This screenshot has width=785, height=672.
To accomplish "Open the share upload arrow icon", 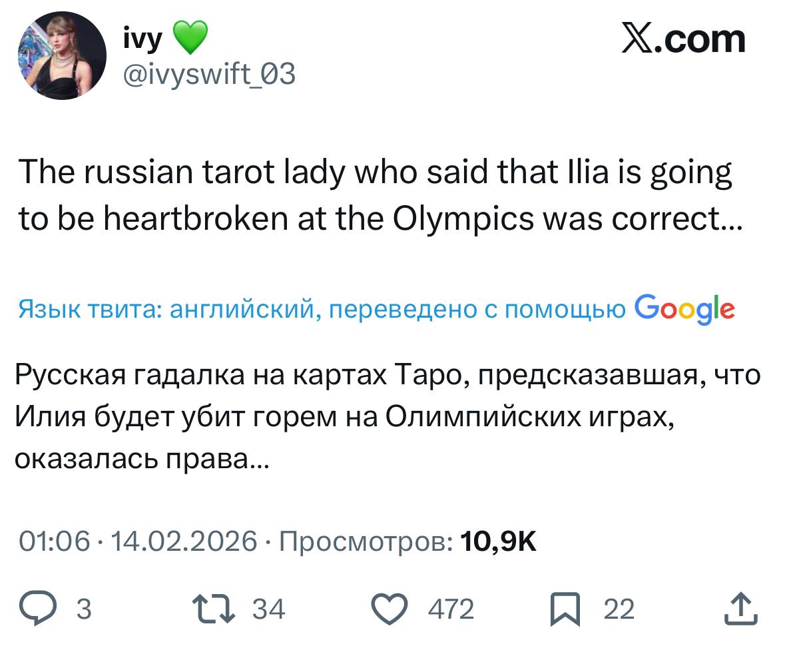I will click(x=740, y=609).
